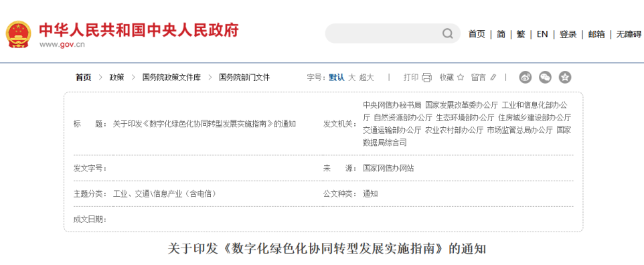Open the 首页 breadcrumb link
The image size is (644, 265).
84,77
